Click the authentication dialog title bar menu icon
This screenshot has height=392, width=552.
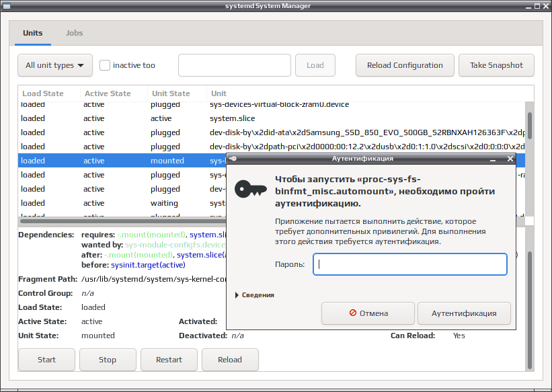pyautogui.click(x=233, y=159)
